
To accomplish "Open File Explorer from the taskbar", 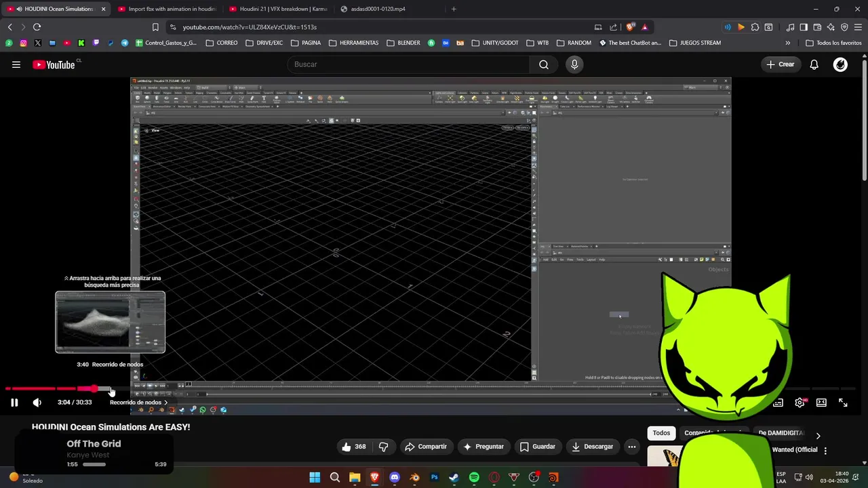I will (355, 477).
